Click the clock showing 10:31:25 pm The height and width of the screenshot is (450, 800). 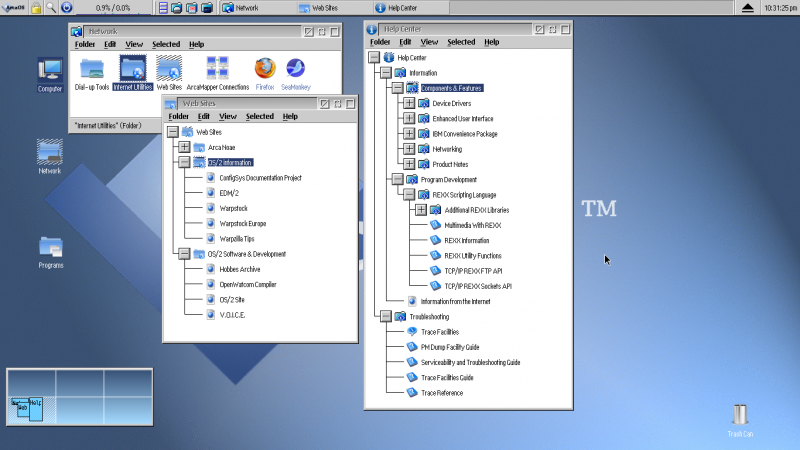(x=780, y=8)
